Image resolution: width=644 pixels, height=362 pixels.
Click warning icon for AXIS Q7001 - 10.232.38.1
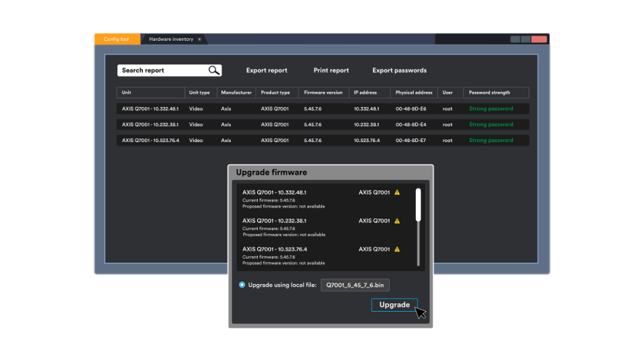pos(397,221)
